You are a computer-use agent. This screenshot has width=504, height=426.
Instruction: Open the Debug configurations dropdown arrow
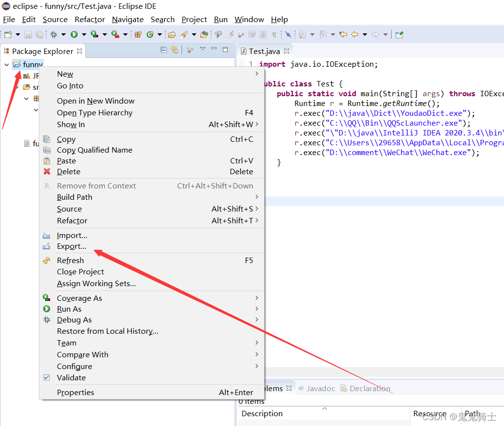tap(64, 34)
